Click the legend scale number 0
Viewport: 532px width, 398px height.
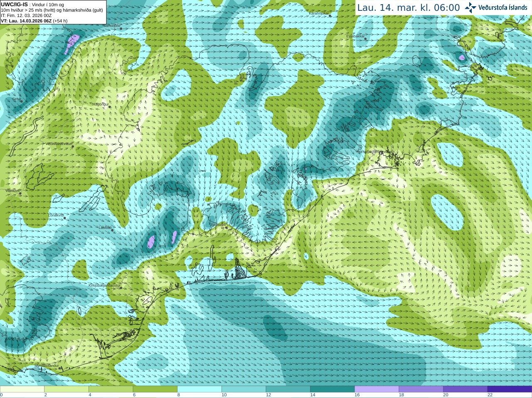[1, 395]
